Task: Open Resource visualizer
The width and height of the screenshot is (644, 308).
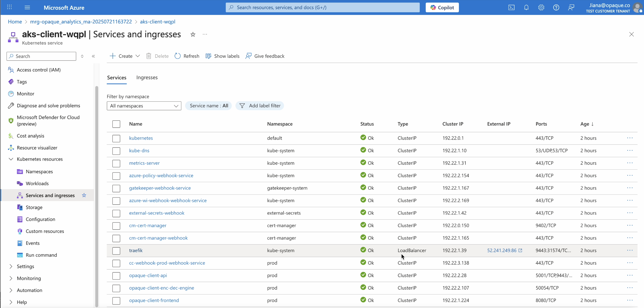Action: coord(37,148)
